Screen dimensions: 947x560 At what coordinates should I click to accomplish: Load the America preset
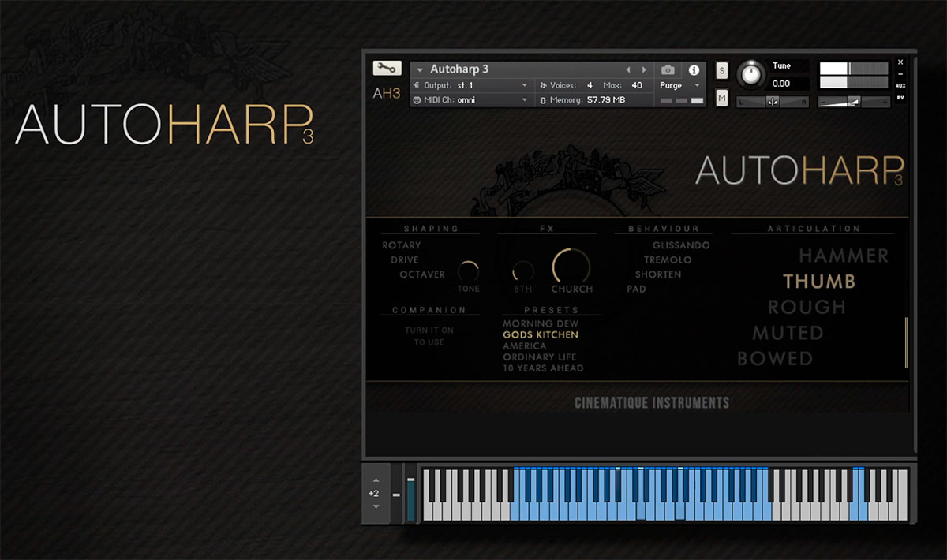click(x=525, y=346)
